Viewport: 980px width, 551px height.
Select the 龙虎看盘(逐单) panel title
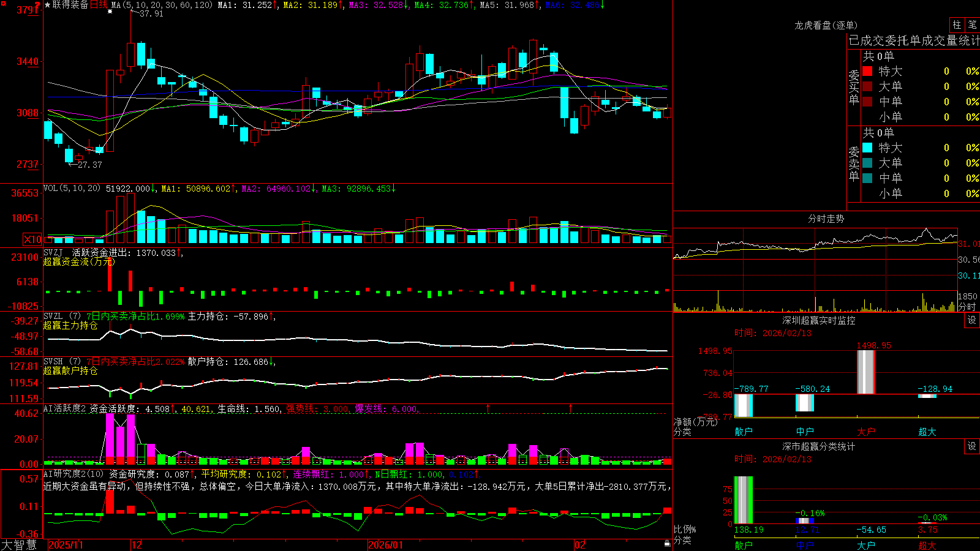click(x=826, y=25)
